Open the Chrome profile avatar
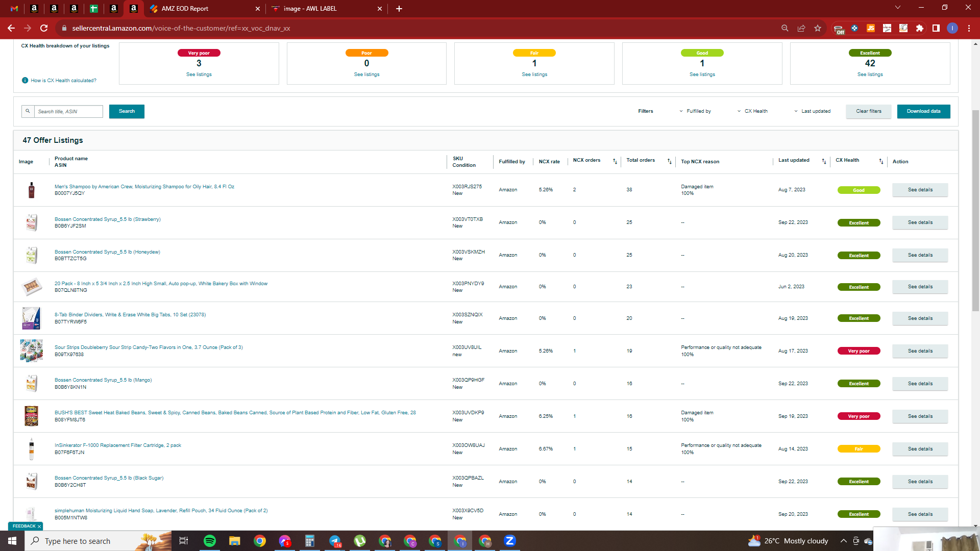Image resolution: width=980 pixels, height=551 pixels. point(952,28)
